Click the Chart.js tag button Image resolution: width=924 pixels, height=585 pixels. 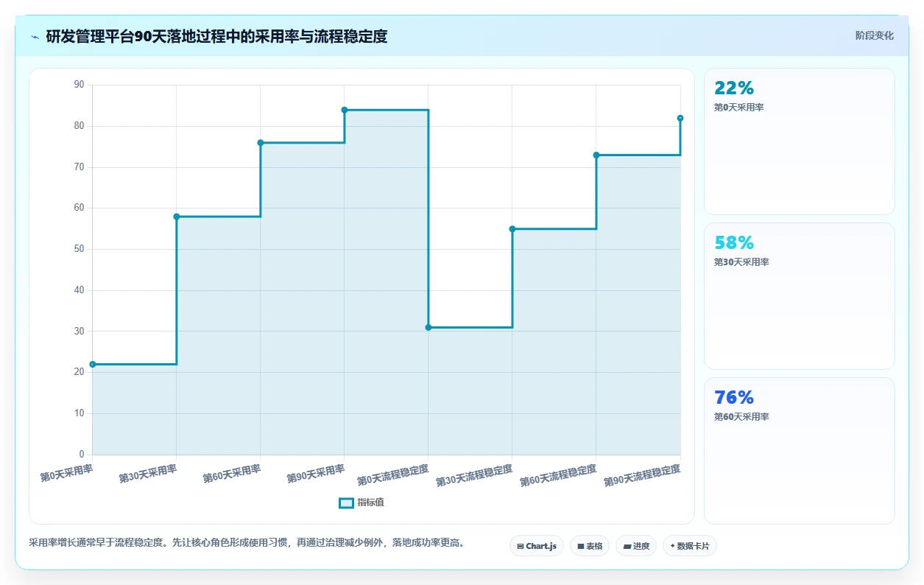pyautogui.click(x=537, y=546)
